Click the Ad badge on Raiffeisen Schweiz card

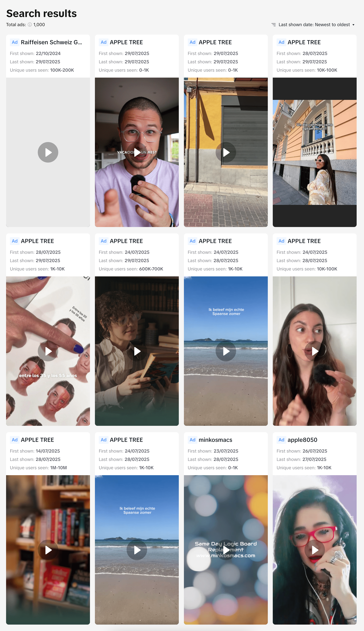pos(15,42)
